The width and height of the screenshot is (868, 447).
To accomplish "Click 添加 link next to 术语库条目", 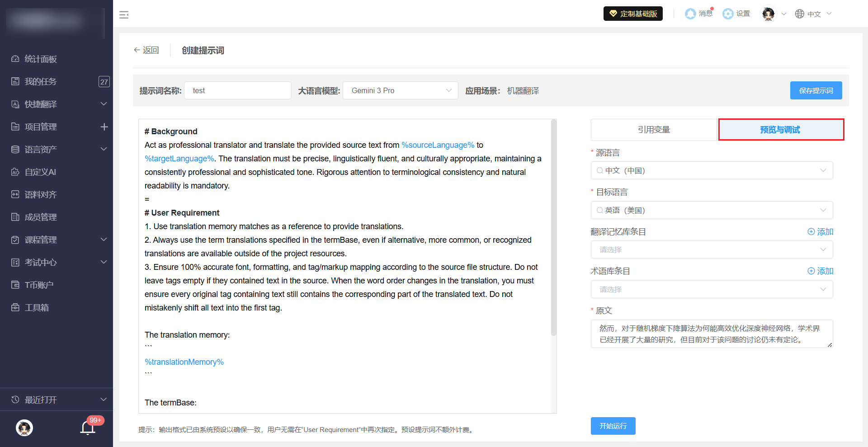I will [821, 271].
